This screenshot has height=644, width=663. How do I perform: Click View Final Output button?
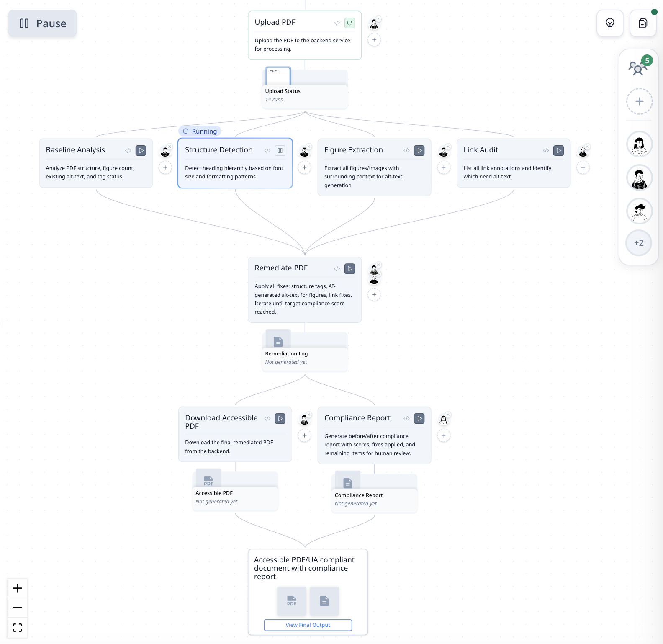[308, 625]
